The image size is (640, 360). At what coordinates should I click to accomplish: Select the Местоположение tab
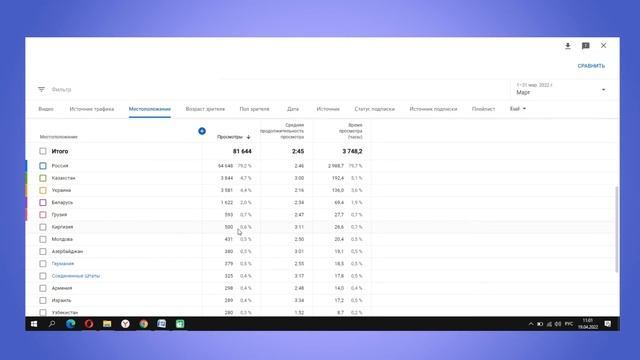(x=150, y=109)
